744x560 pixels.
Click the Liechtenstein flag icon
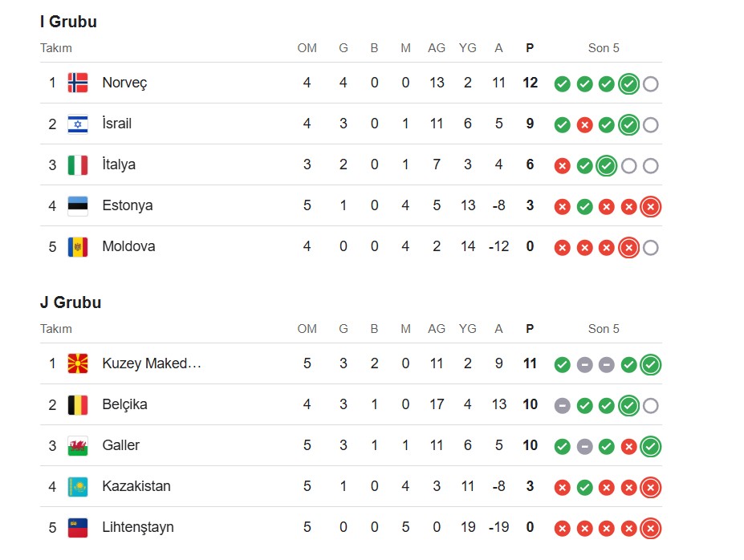pyautogui.click(x=78, y=527)
